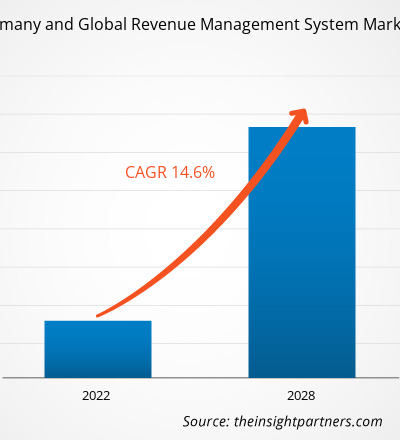Click the top edge of the 2028 bar
Screen dimensions: 400x440
coord(302,127)
